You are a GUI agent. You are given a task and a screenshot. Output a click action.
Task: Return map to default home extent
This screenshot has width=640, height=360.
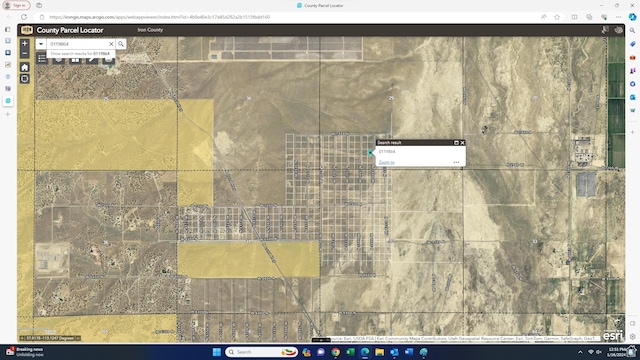click(x=24, y=67)
